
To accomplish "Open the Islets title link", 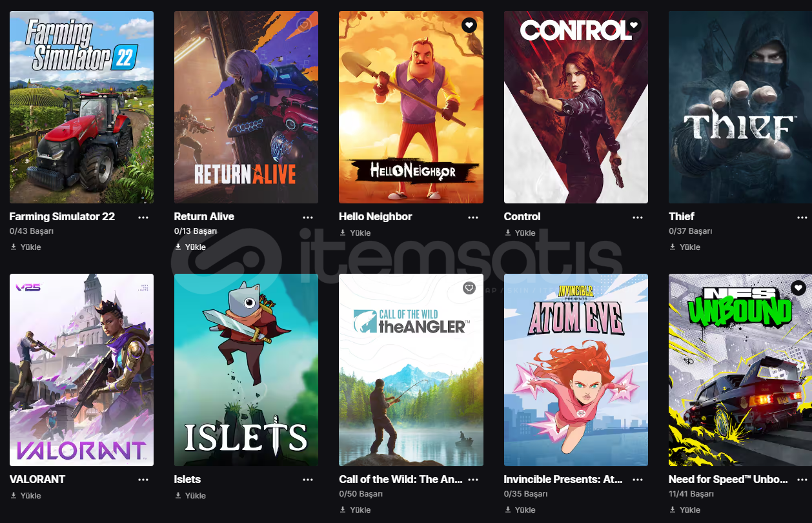I will coord(187,479).
